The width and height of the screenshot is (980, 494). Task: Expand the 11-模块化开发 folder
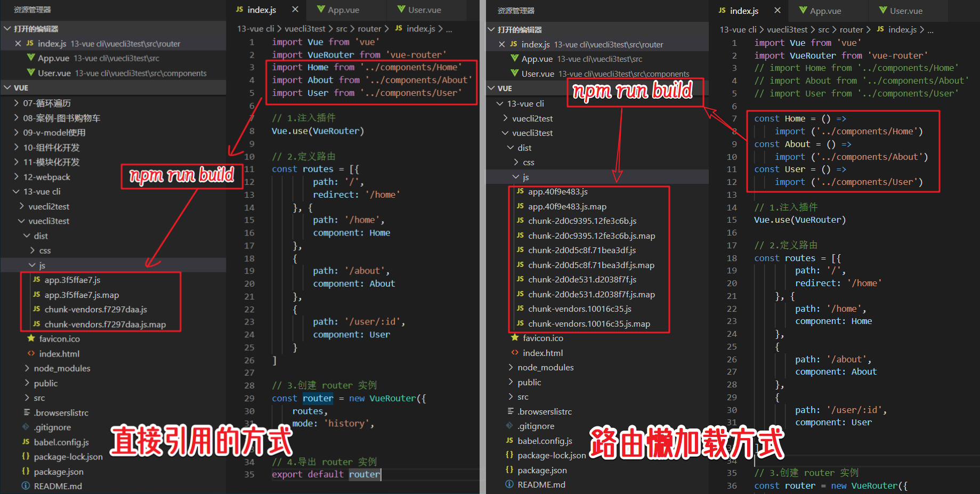coord(17,162)
